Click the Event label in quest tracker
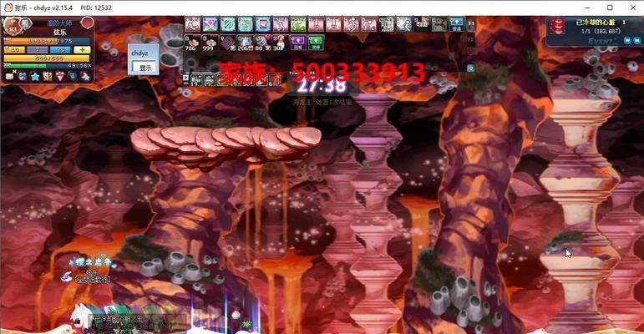 pos(602,40)
